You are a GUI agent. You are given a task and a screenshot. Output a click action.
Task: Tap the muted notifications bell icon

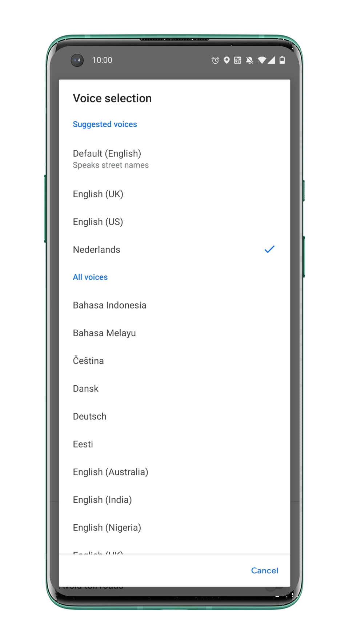click(250, 60)
